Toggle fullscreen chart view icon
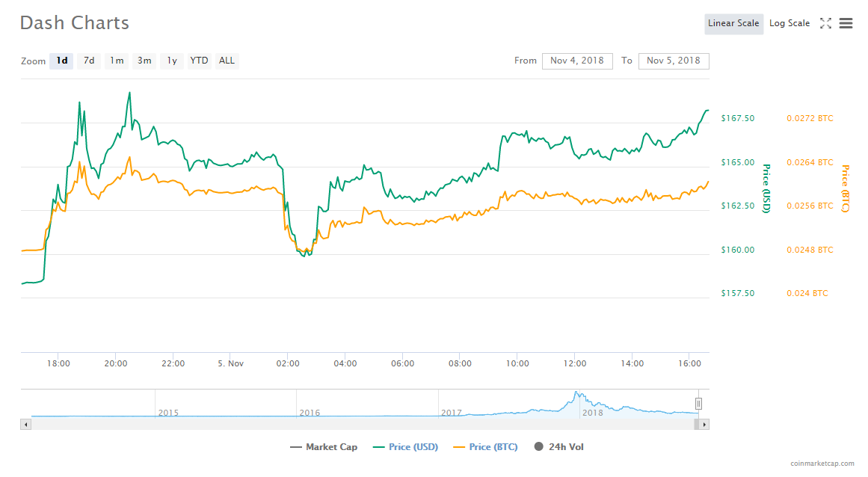Viewport: 868px width, 477px height. coord(825,23)
